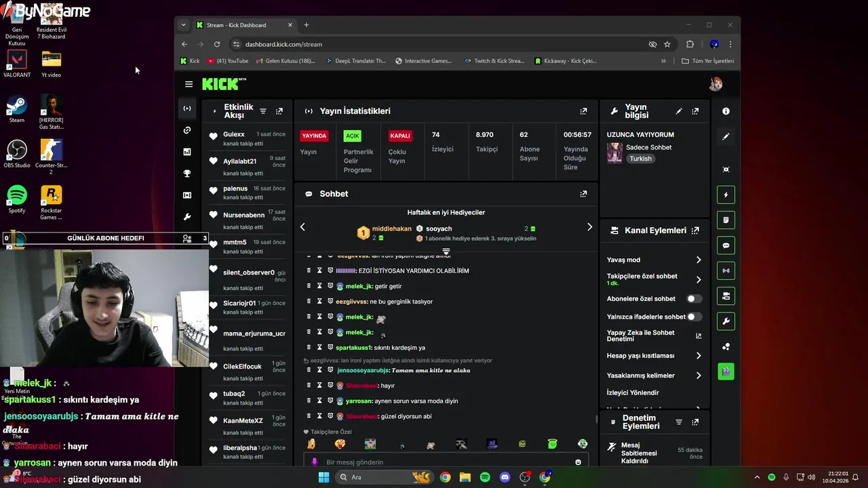
Task: Toggle the chat bubble widget in right sidebar
Action: coord(726,245)
